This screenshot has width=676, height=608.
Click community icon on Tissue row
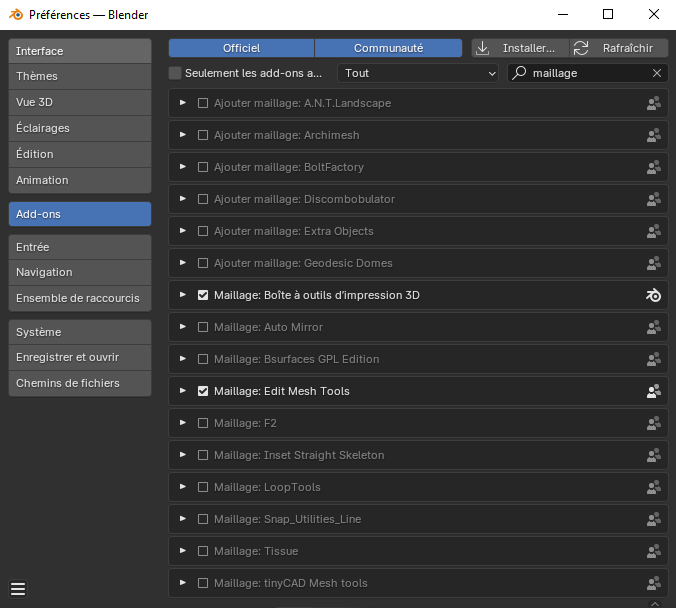point(654,551)
